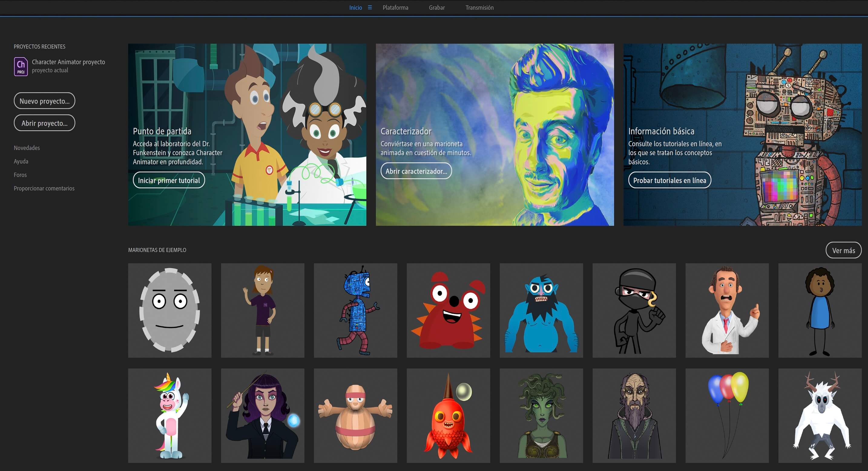Screen dimensions: 868x471
Task: Select the rainbow unicorn puppet
Action: click(169, 415)
